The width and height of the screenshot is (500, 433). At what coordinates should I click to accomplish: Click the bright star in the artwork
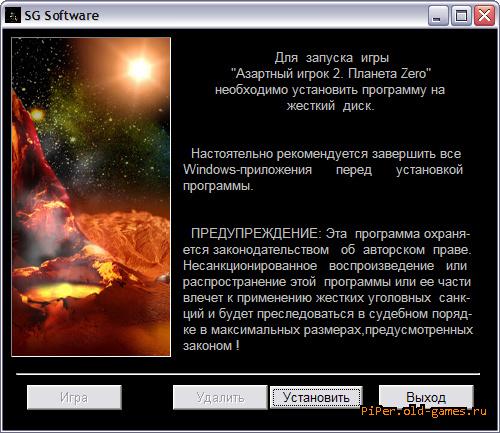point(139,69)
